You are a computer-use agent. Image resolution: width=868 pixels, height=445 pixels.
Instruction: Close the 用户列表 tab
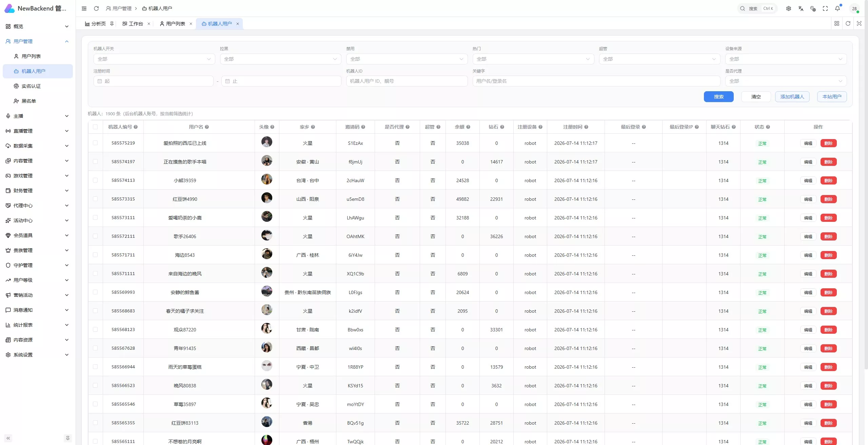[191, 24]
